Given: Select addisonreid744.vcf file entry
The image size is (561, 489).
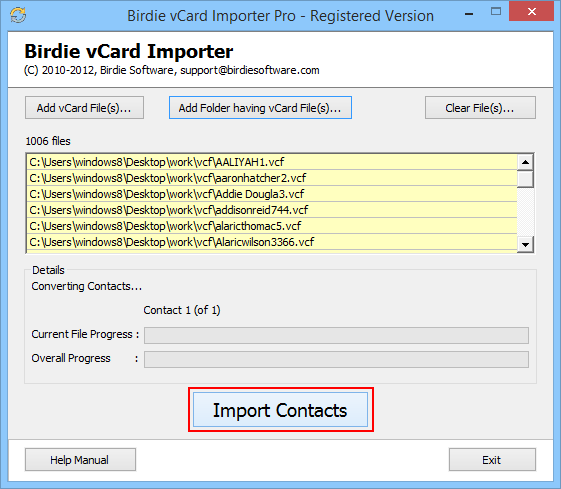Looking at the screenshot, I should coord(272,210).
